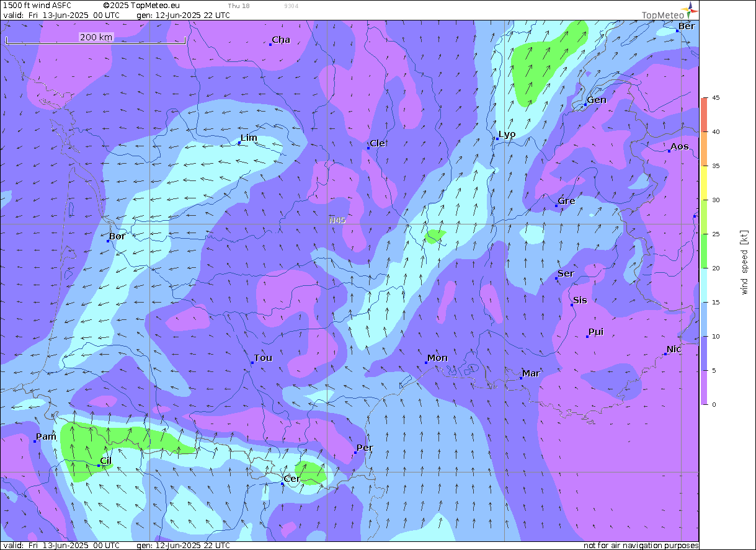Click the 'Per' city label
This screenshot has width=756, height=550.
tap(365, 448)
